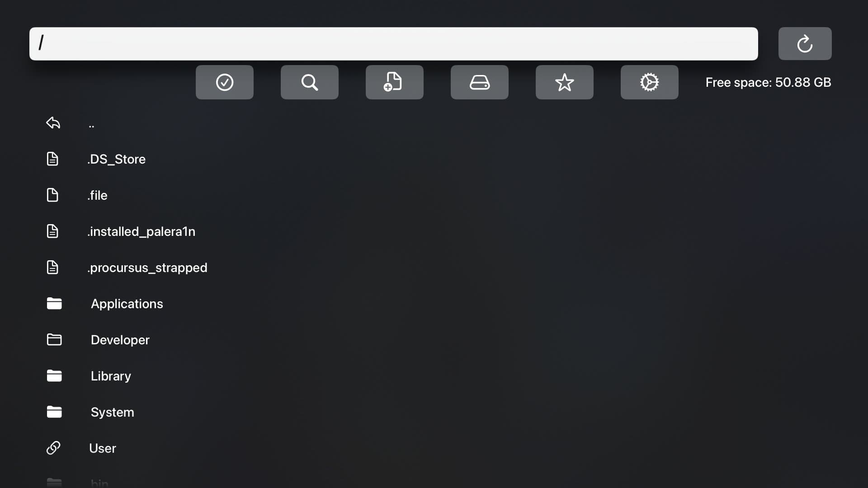Screen dimensions: 868x488
Task: Activate the checkmark select mode button
Action: click(x=225, y=82)
